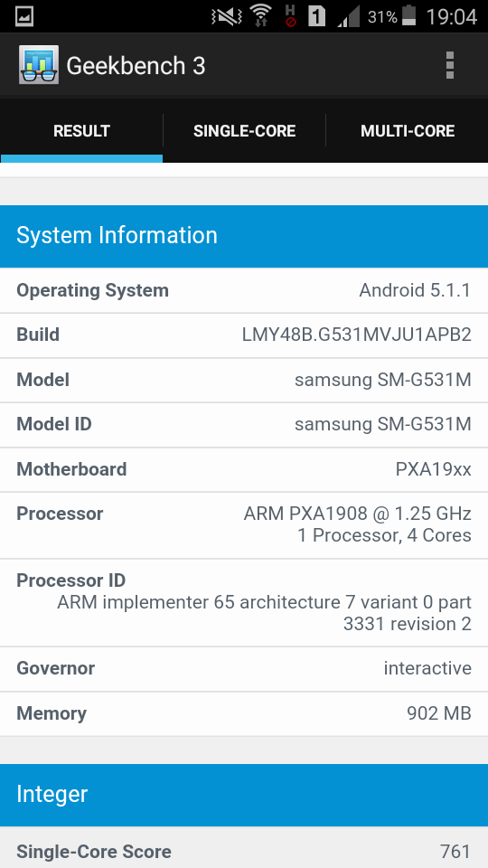The image size is (488, 868).
Task: Select the RESULT tab
Action: coord(81,131)
